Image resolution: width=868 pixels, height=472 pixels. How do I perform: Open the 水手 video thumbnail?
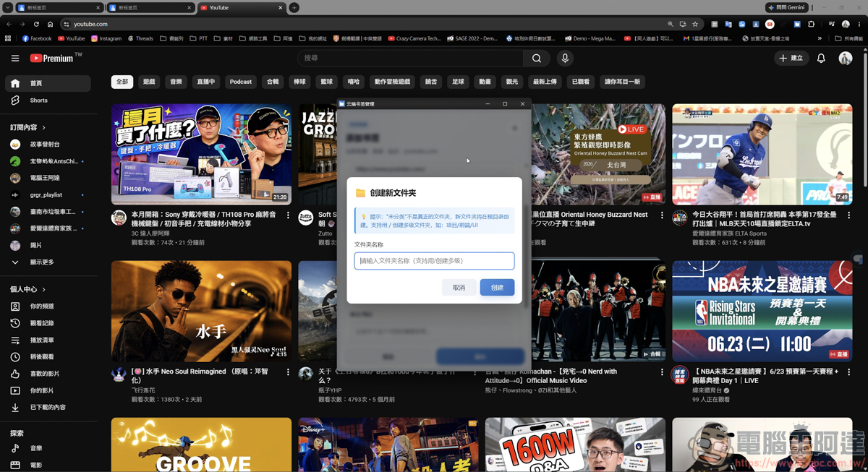tap(201, 312)
